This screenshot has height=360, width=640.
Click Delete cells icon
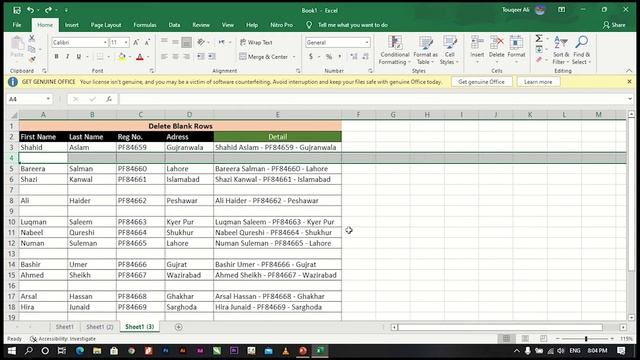click(496, 43)
